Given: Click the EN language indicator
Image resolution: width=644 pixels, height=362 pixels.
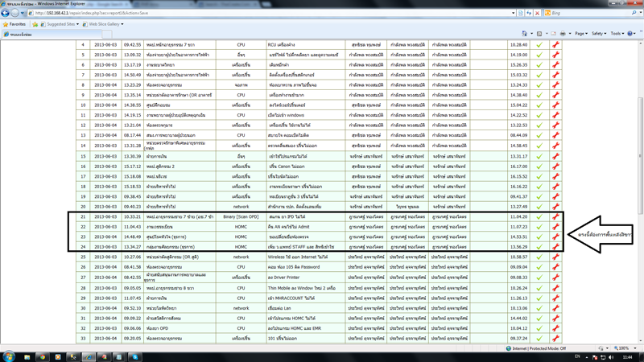Looking at the screenshot, I should pos(577,356).
